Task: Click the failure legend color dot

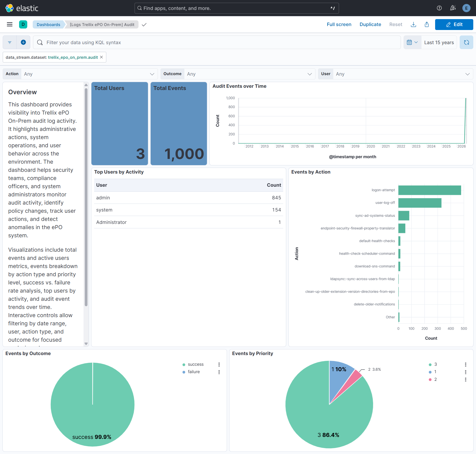Action: [184, 372]
